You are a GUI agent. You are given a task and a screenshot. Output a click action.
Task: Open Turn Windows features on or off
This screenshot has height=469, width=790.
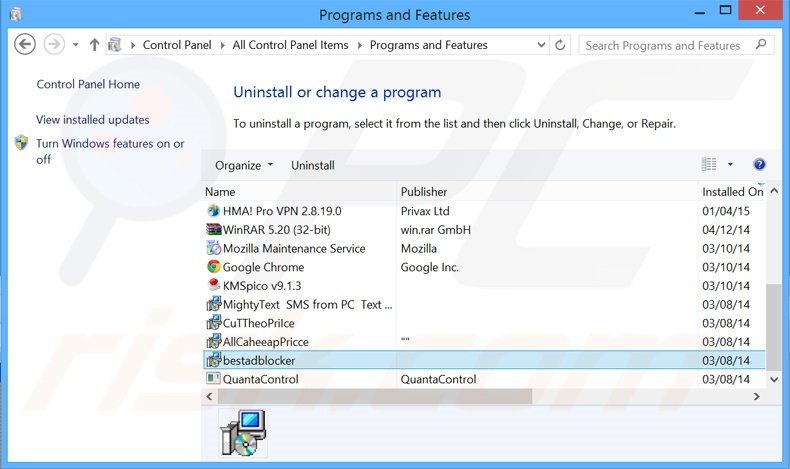pos(110,151)
